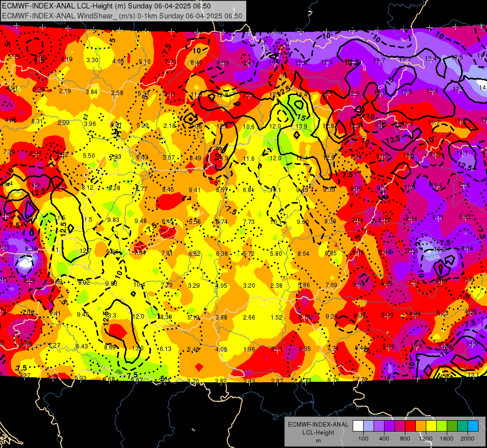Click the grid value 3.96
487x448 pixels.
click(x=90, y=123)
